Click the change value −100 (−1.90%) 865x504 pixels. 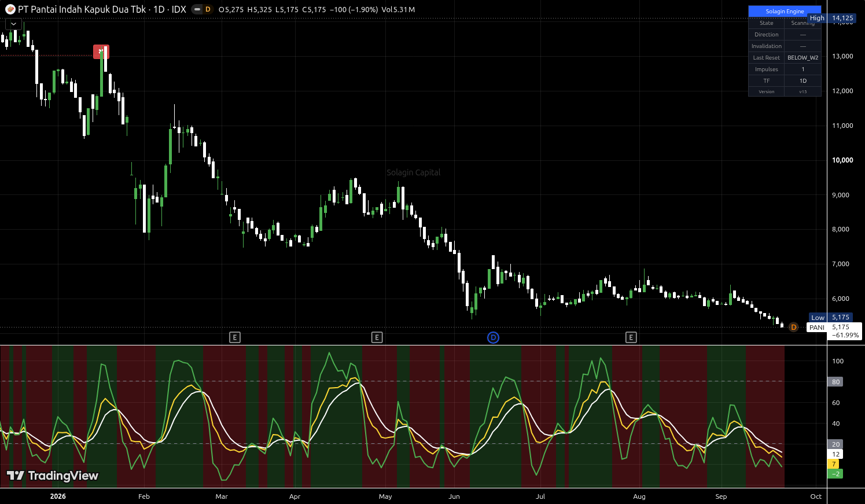354,9
